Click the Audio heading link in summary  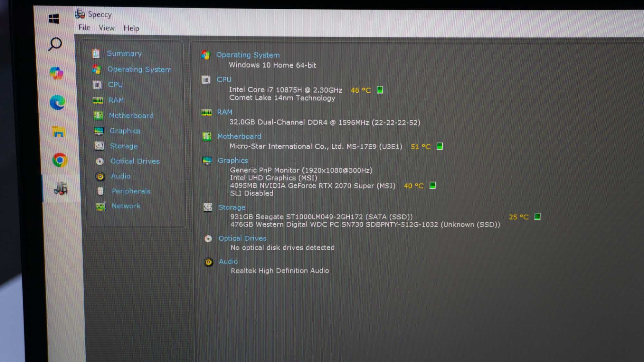[228, 262]
